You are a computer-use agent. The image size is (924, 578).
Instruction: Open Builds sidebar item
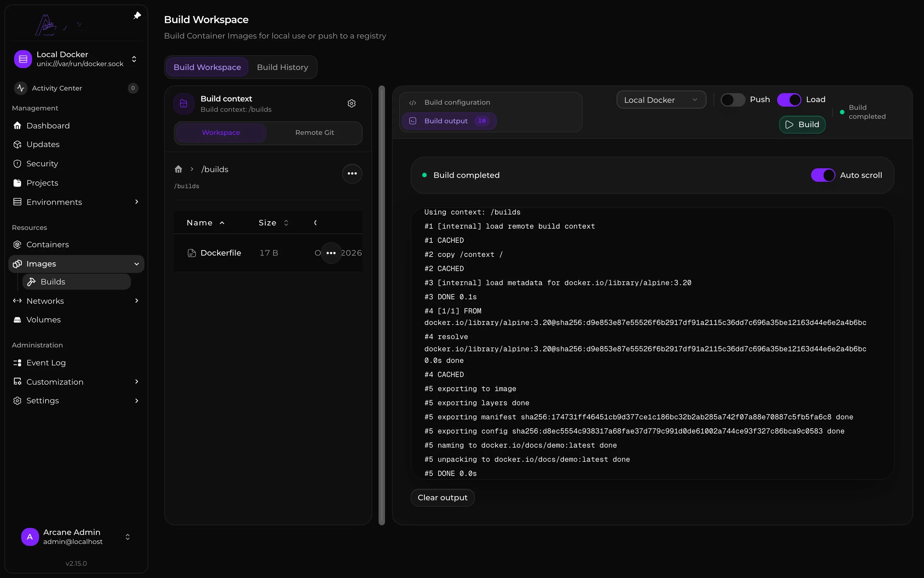click(76, 282)
